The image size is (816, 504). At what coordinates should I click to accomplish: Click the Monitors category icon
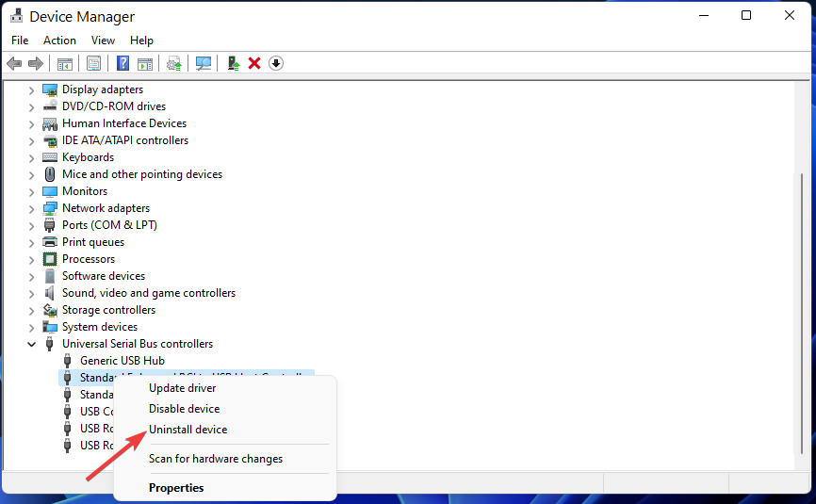click(50, 191)
